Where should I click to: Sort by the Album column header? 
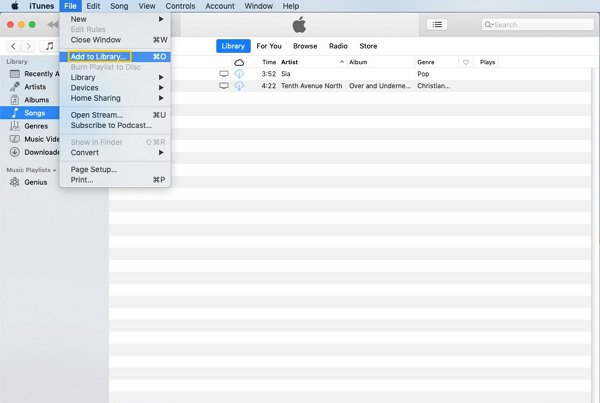click(x=358, y=62)
